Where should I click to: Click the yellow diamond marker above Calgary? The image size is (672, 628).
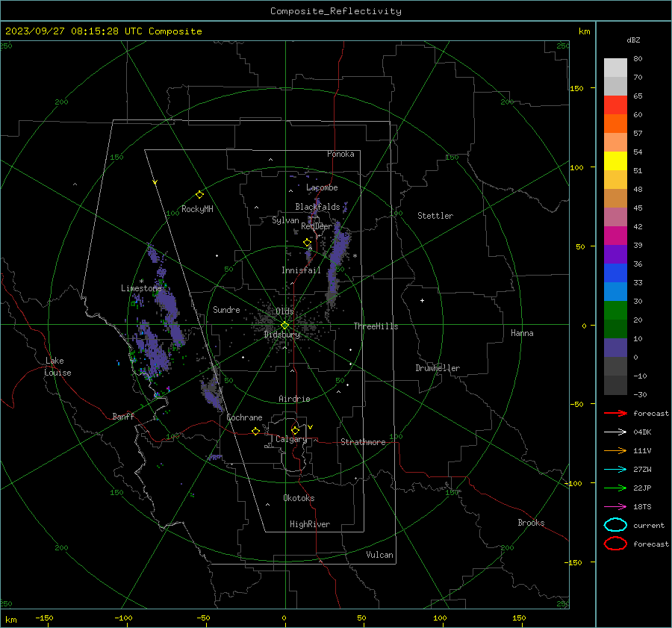pyautogui.click(x=295, y=430)
